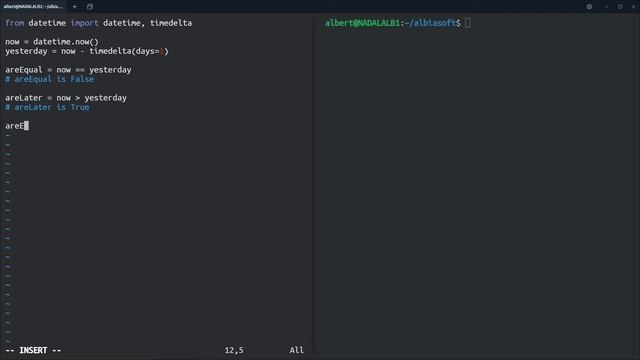Close the terminal window

(633, 7)
